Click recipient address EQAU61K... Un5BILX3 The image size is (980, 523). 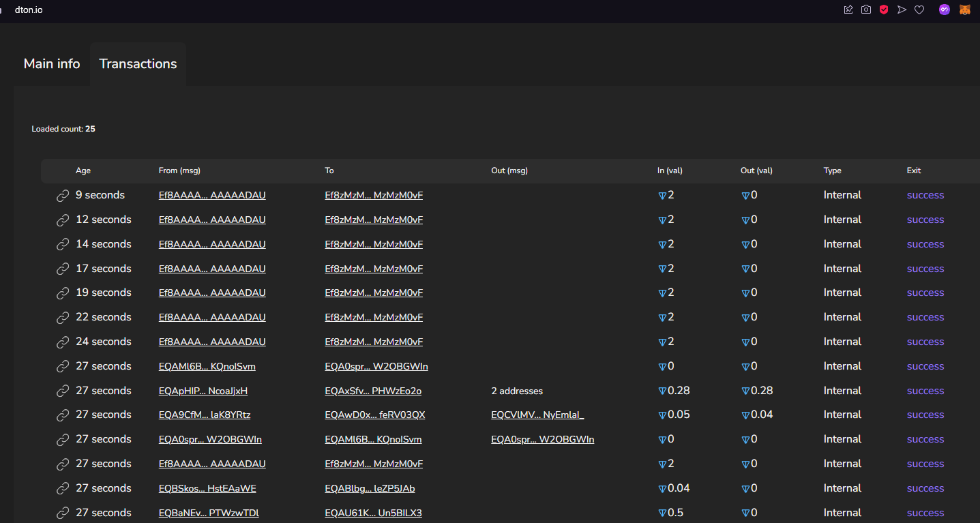pos(373,513)
